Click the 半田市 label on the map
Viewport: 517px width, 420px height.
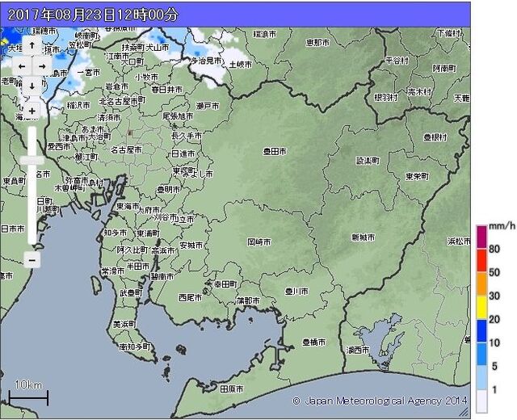coord(138,266)
